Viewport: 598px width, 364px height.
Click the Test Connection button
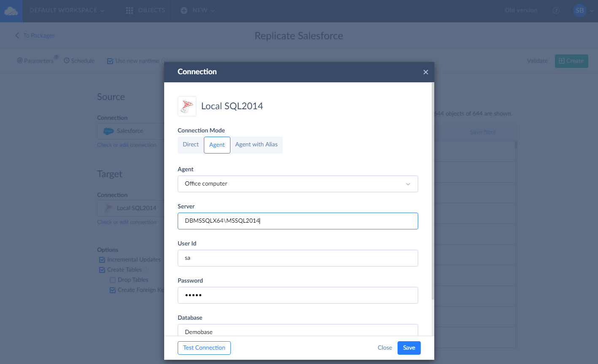click(204, 348)
